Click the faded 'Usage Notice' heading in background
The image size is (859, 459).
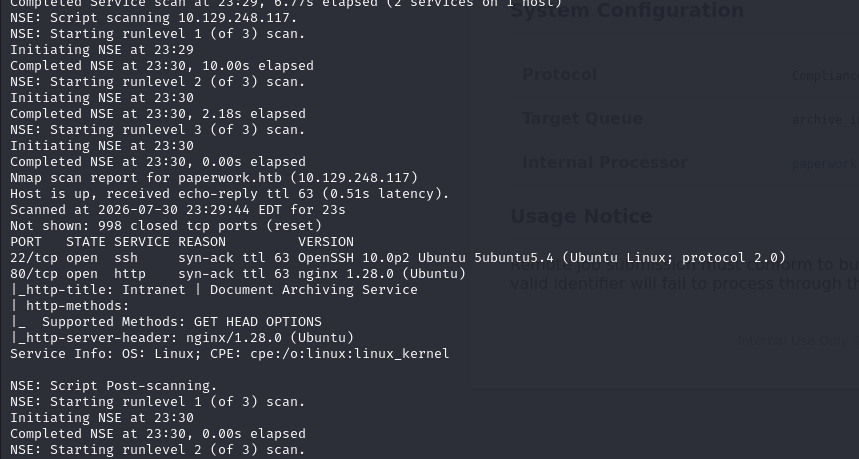581,216
